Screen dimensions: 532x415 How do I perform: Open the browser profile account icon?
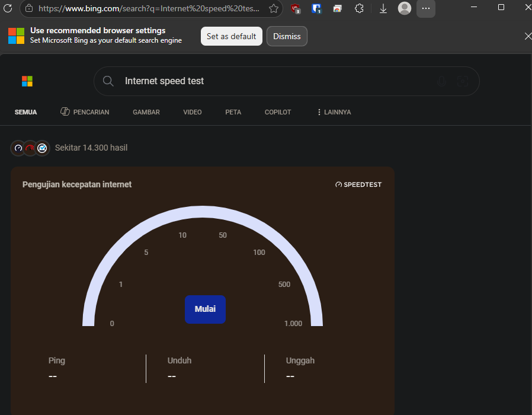404,8
